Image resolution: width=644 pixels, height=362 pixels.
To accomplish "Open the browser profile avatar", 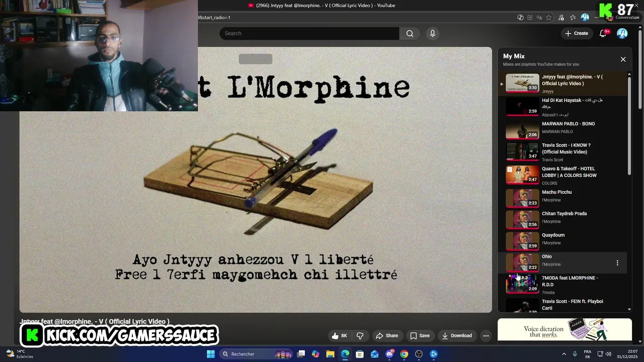I will tap(585, 18).
